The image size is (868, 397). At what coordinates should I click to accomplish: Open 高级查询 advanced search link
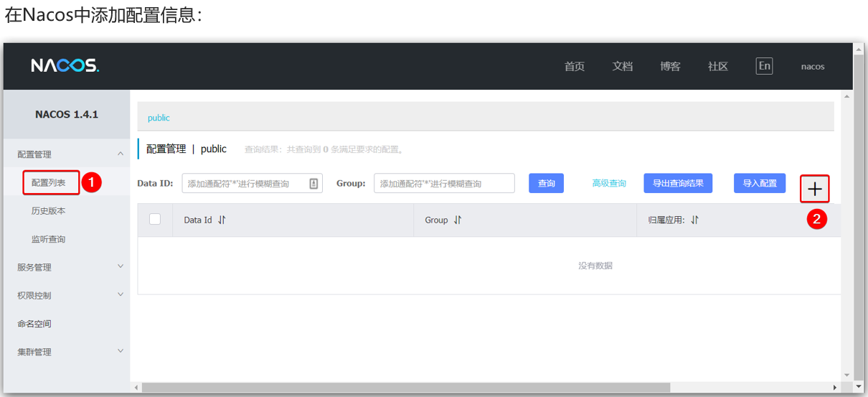click(x=609, y=183)
